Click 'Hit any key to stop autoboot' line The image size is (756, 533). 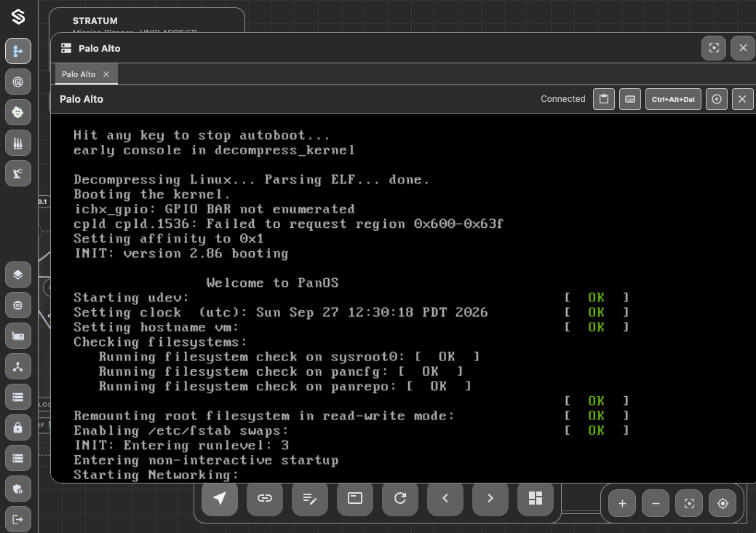[202, 135]
